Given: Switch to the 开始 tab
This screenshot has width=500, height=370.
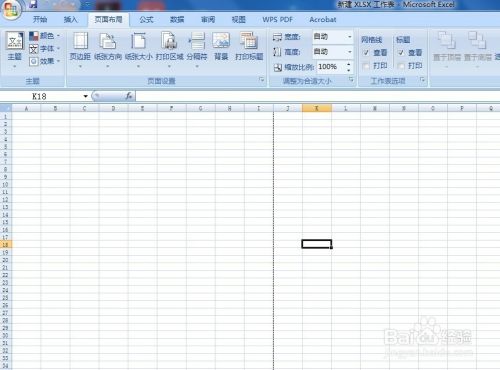Looking at the screenshot, I should click(x=40, y=20).
